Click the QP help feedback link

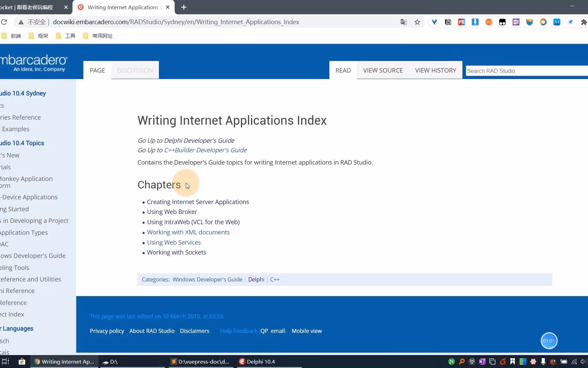pyautogui.click(x=264, y=331)
